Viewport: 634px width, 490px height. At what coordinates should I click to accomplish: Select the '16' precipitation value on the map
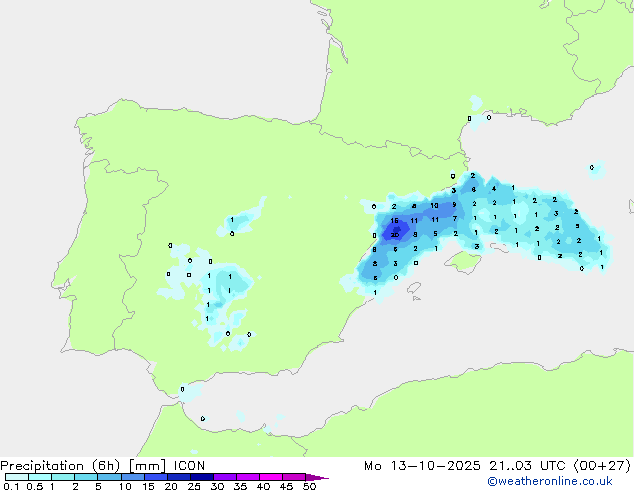[395, 221]
